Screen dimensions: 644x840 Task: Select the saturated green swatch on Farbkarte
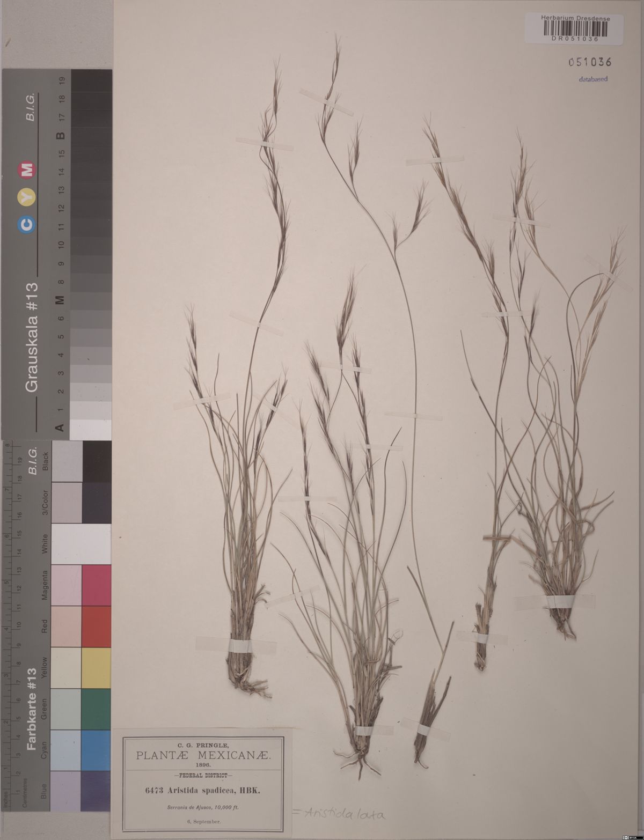pos(97,709)
